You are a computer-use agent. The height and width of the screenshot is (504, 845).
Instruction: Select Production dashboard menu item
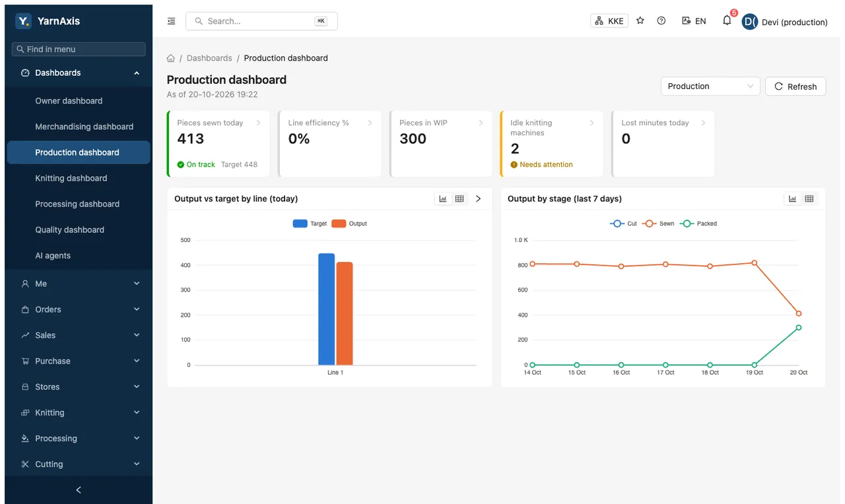point(79,152)
